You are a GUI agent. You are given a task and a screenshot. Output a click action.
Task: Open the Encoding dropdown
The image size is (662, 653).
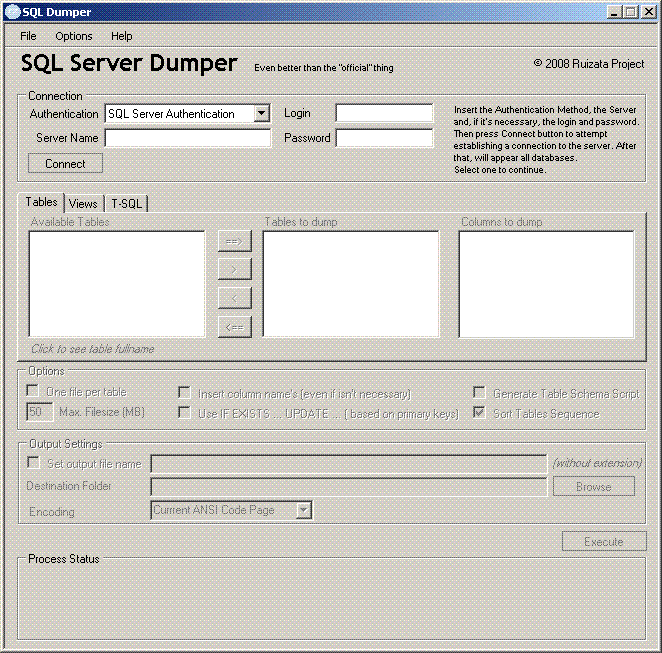click(x=304, y=510)
